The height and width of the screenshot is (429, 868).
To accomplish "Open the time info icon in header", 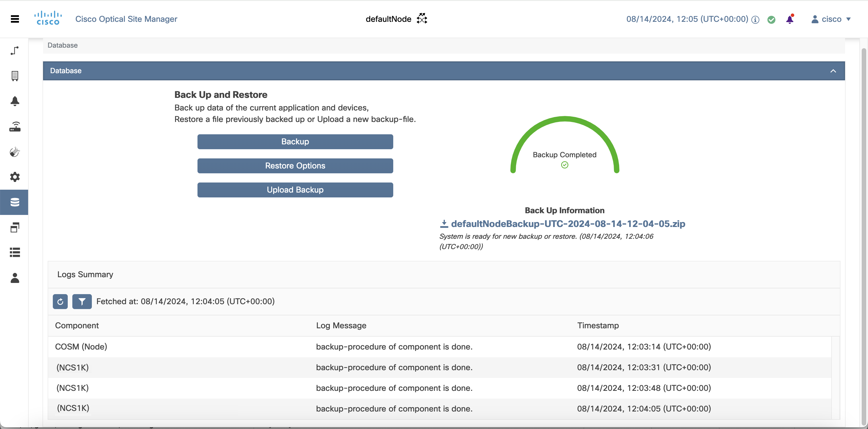I will point(755,20).
